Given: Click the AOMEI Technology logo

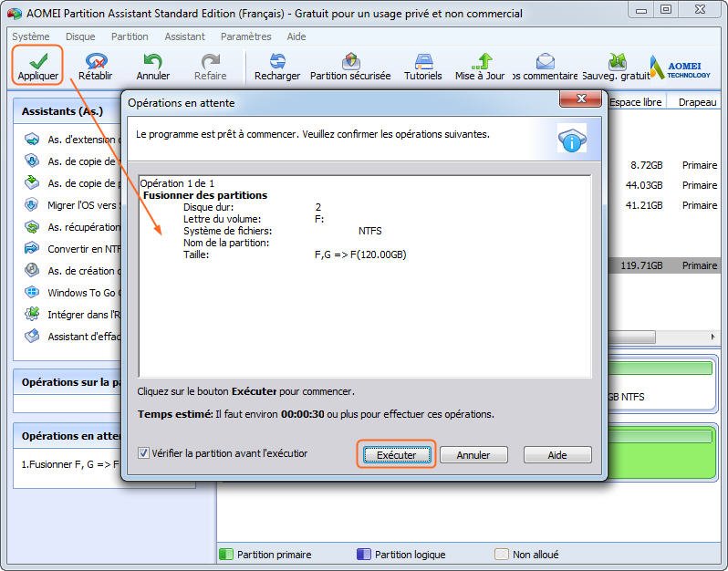Looking at the screenshot, I should 681,67.
